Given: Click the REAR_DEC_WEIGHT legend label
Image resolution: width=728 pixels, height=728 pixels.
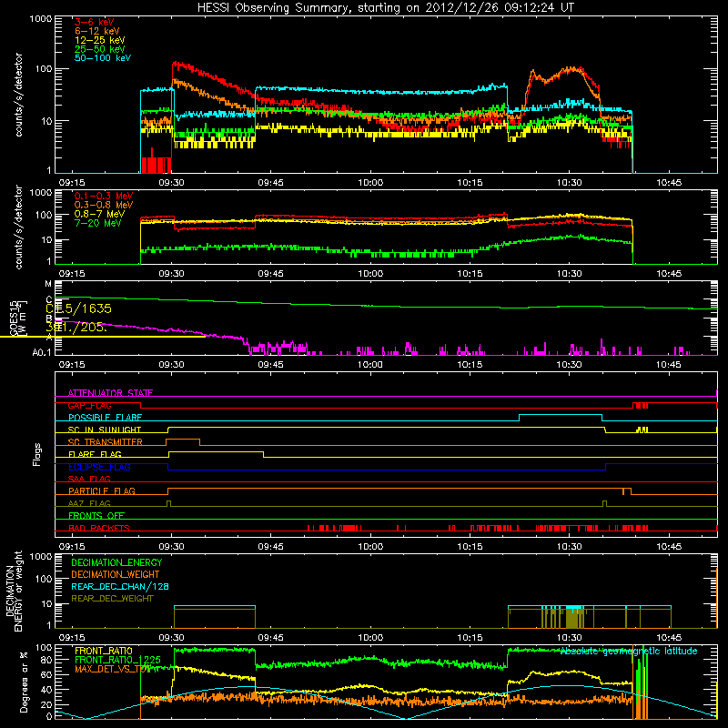Looking at the screenshot, I should [112, 599].
